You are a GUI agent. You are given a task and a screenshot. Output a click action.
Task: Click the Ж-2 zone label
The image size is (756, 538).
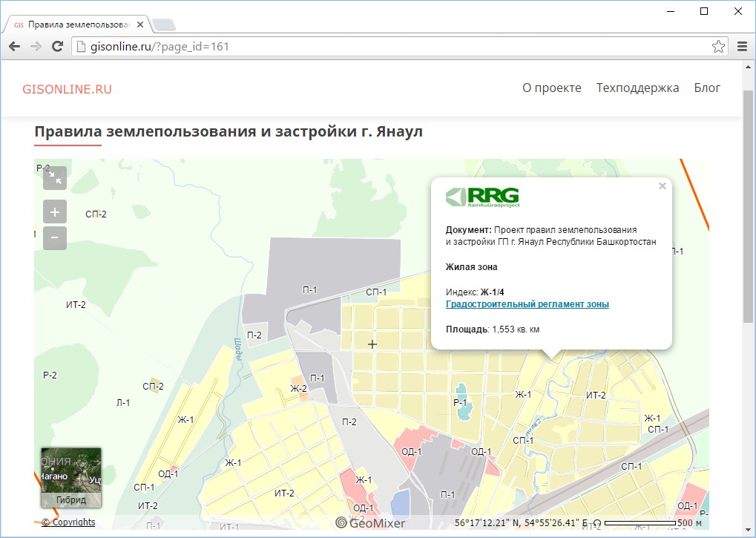298,389
